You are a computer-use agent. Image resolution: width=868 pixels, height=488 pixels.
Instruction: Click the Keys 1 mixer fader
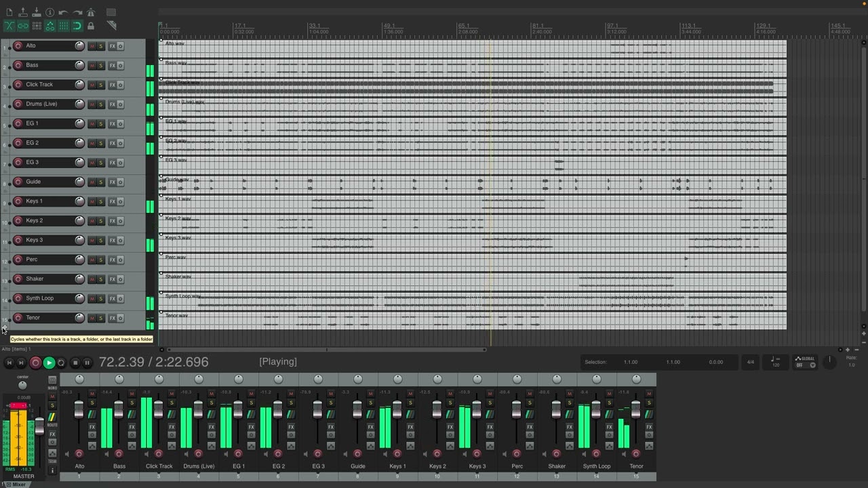(x=397, y=409)
